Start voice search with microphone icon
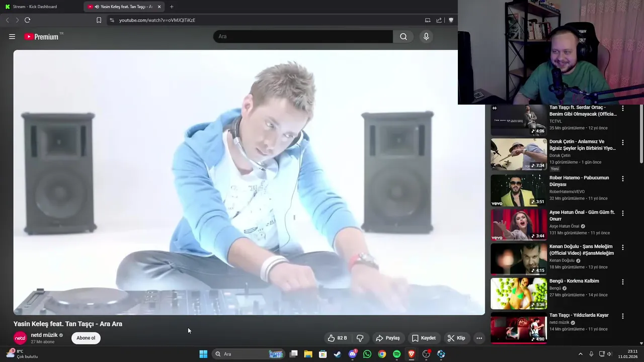The height and width of the screenshot is (362, 644). 426,37
